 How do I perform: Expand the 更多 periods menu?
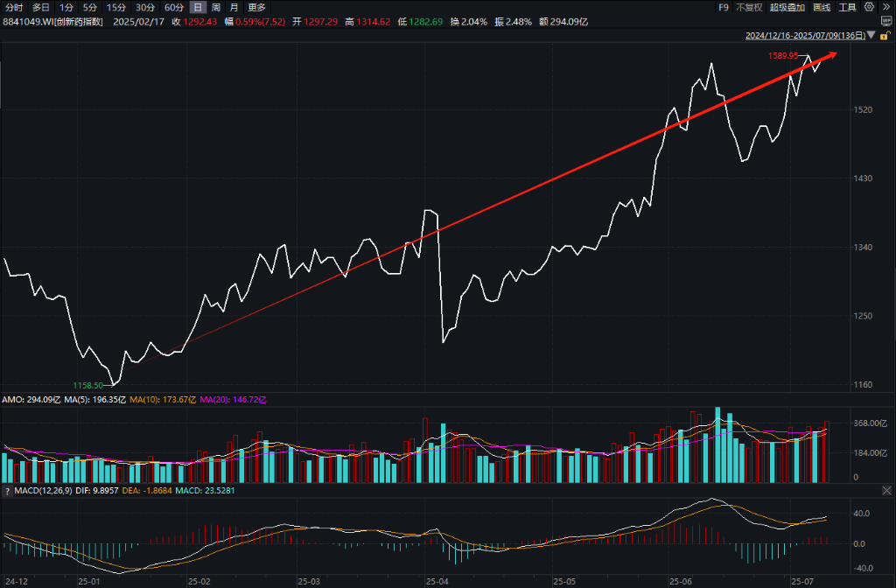point(256,7)
